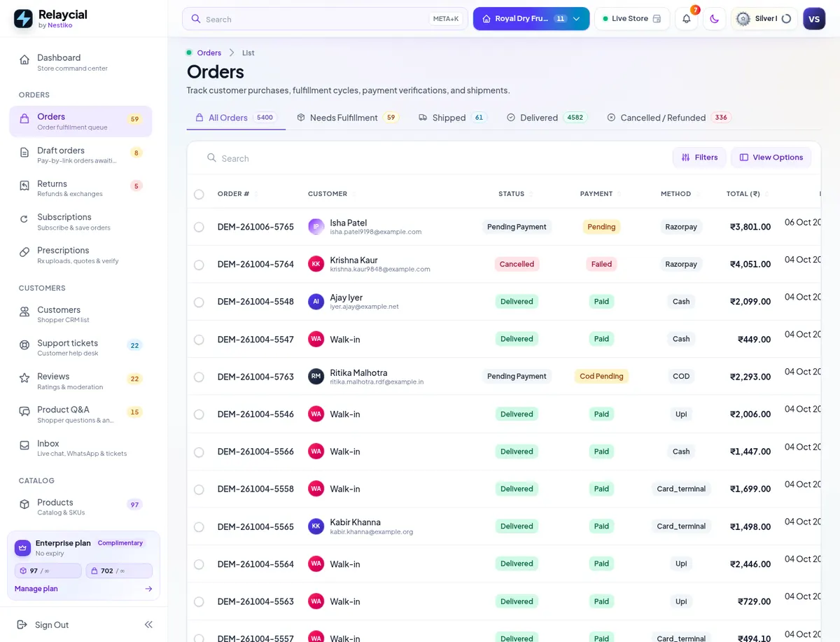
Task: Click the Failed payment badge
Action: [x=601, y=264]
